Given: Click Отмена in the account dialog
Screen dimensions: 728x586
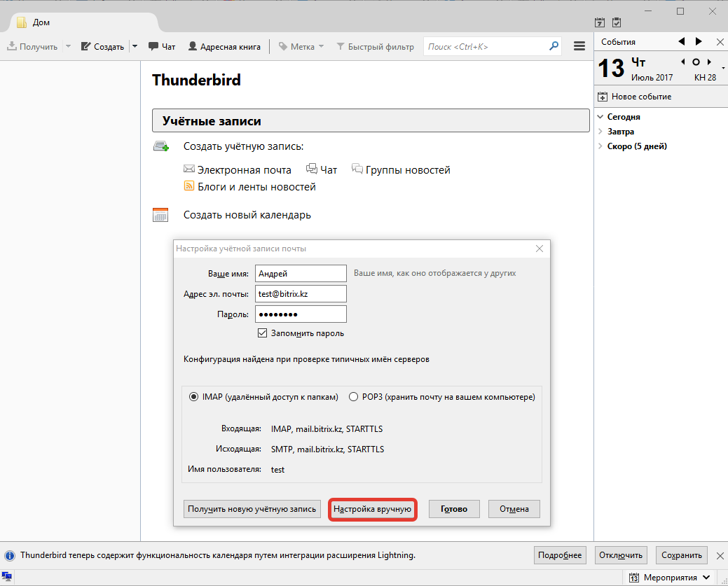Looking at the screenshot, I should click(x=514, y=509).
